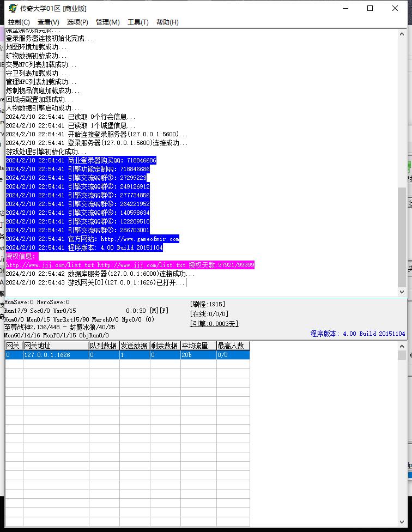
Task: Click the 商业登录器购买QQ log line
Action: pyautogui.click(x=81, y=160)
